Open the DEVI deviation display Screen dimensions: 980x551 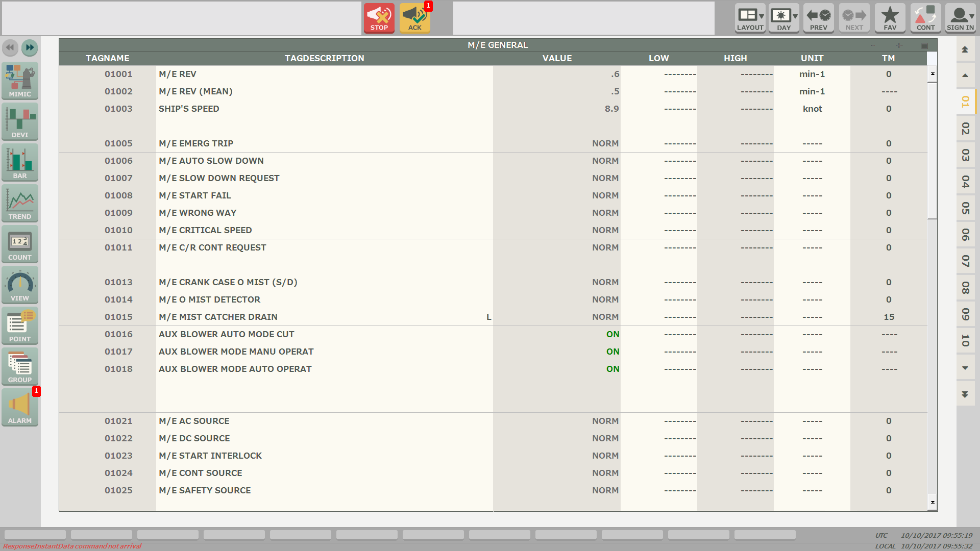tap(20, 121)
